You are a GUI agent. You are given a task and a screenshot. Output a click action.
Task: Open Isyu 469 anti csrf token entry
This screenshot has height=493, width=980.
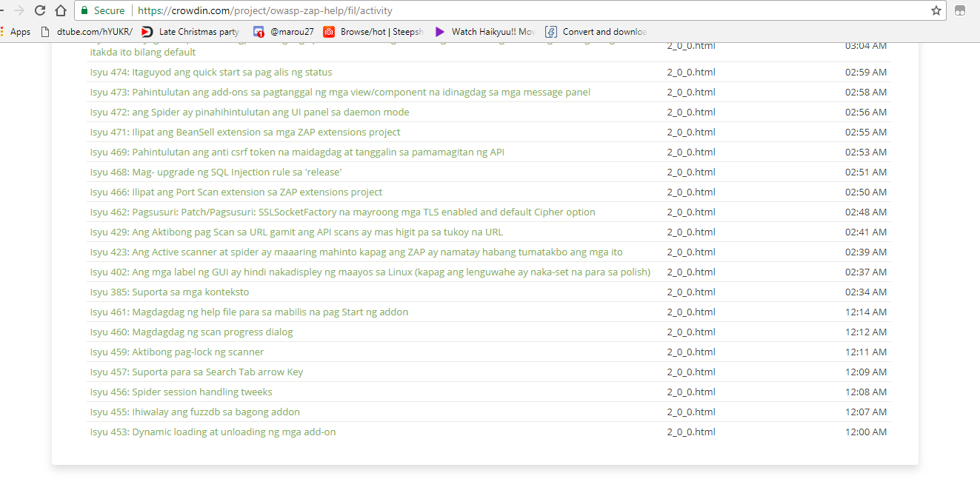[x=297, y=152]
